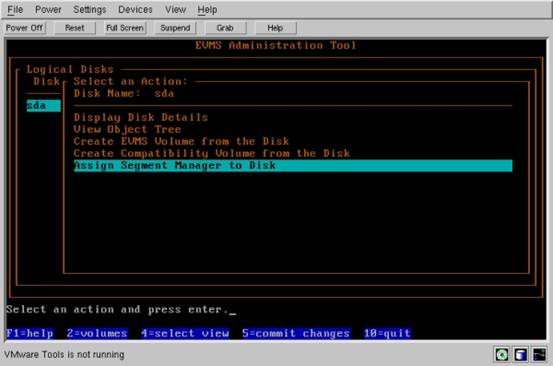The image size is (553, 366).
Task: Click the Reset toolbar button
Action: (74, 28)
